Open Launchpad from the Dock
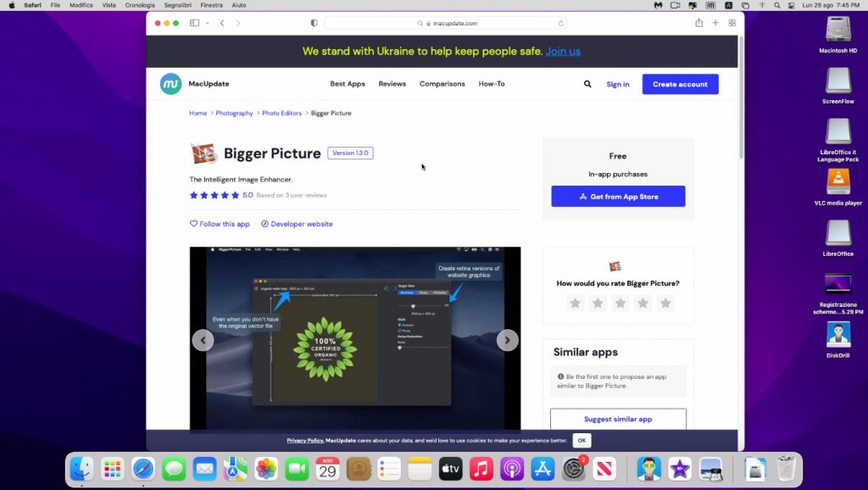The image size is (868, 490). click(x=112, y=467)
